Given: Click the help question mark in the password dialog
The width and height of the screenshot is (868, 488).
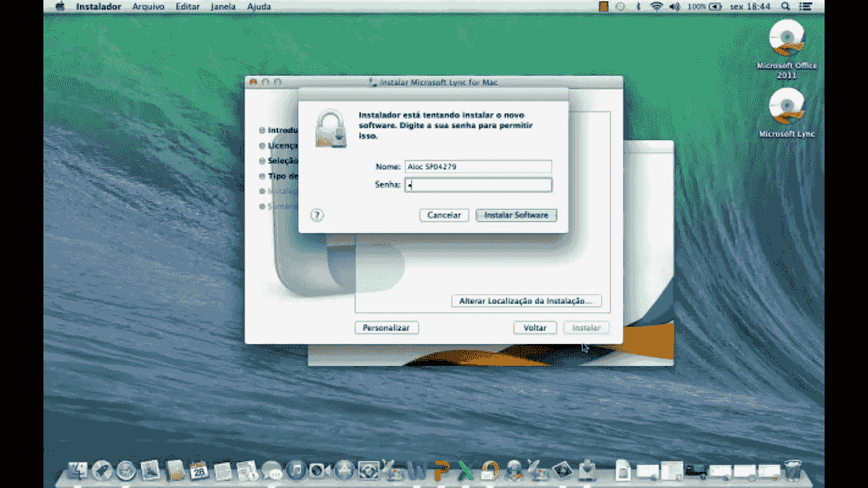Looking at the screenshot, I should pos(316,215).
